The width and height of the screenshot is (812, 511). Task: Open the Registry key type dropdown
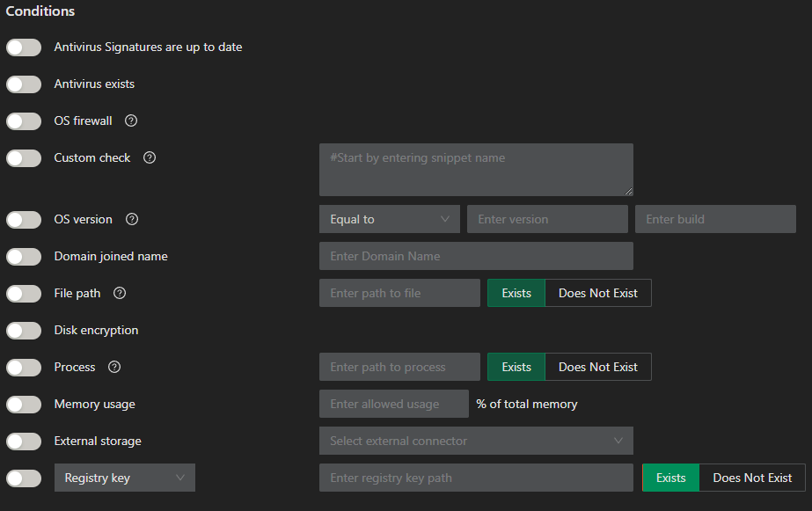(x=124, y=478)
